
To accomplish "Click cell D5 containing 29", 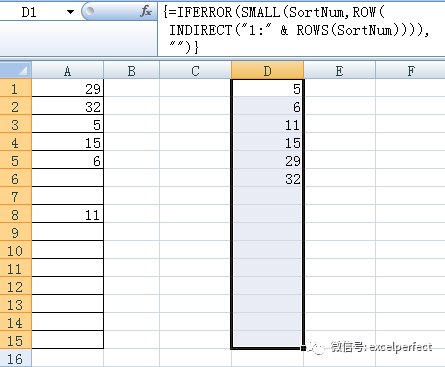I will click(267, 160).
